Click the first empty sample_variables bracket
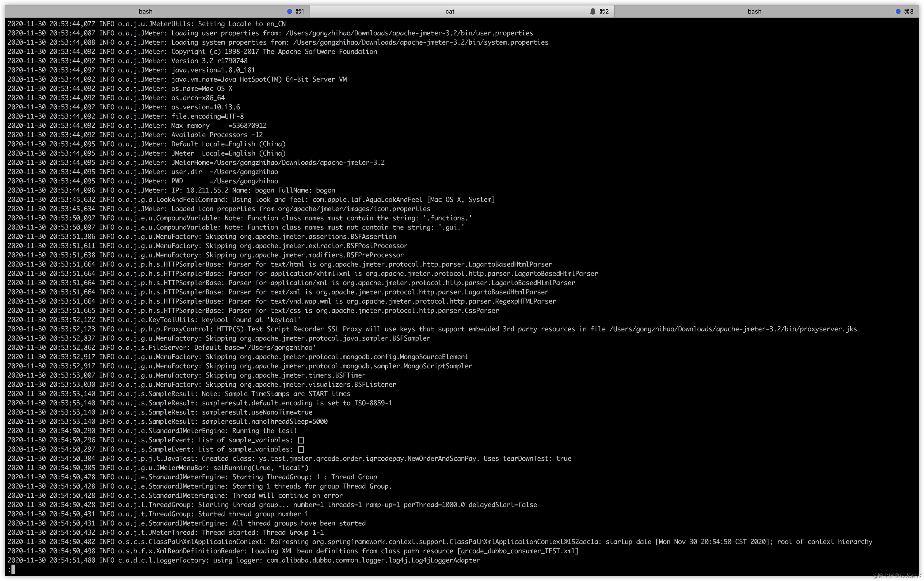Screen dimensions: 924x581 [x=301, y=440]
